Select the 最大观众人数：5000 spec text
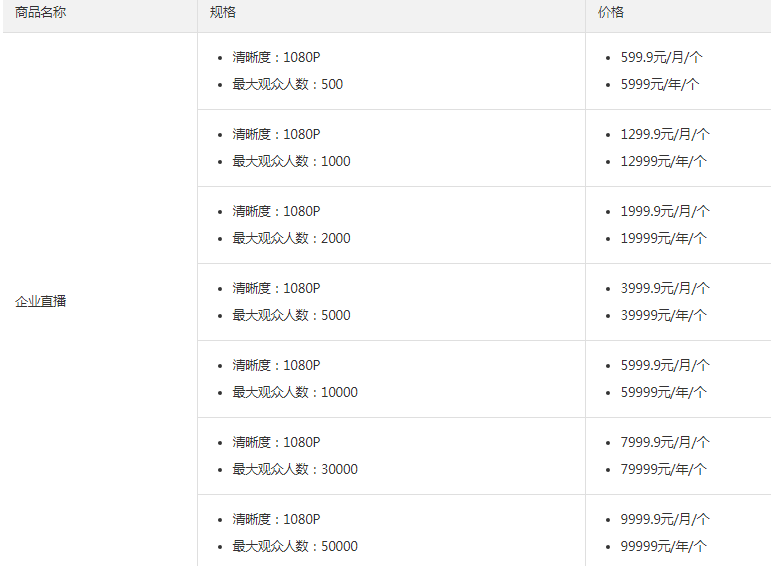 292,315
